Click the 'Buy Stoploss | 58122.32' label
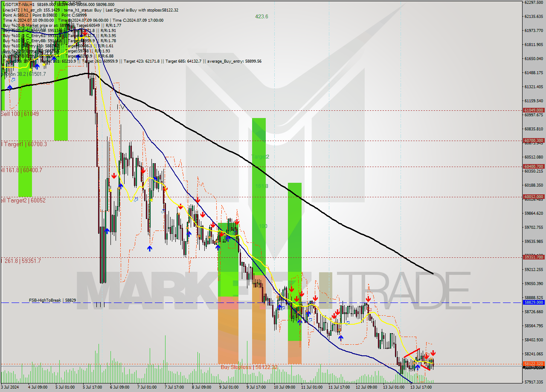The width and height of the screenshot is (546, 392). pyautogui.click(x=249, y=367)
